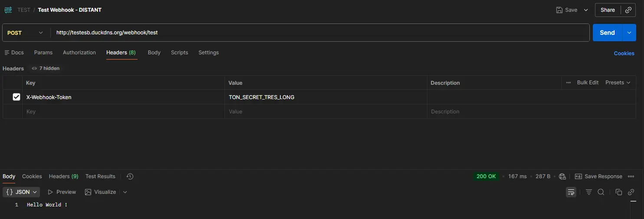Screen dimensions: 644x219
Task: Copy the response body to clipboard
Action: pyautogui.click(x=619, y=192)
